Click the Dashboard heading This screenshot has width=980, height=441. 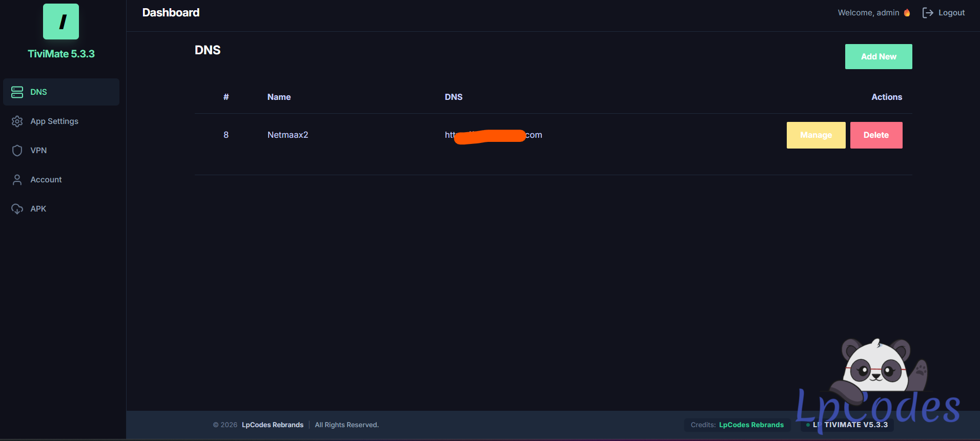(x=171, y=13)
